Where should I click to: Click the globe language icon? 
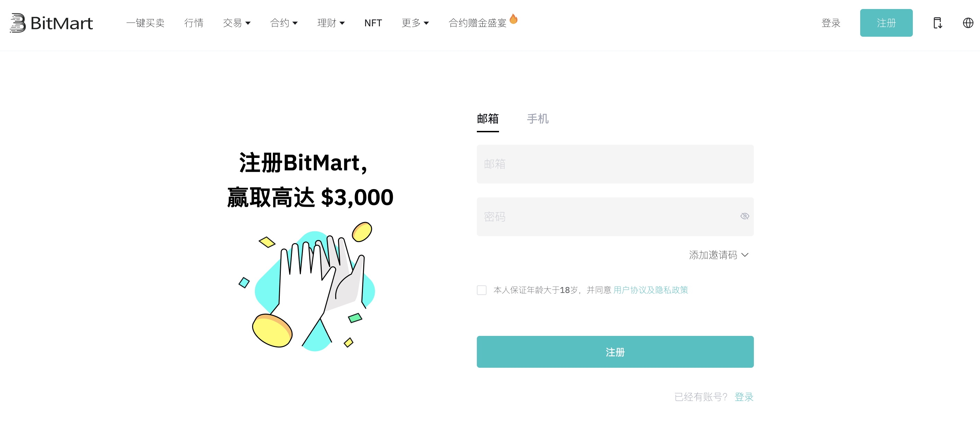click(x=968, y=23)
